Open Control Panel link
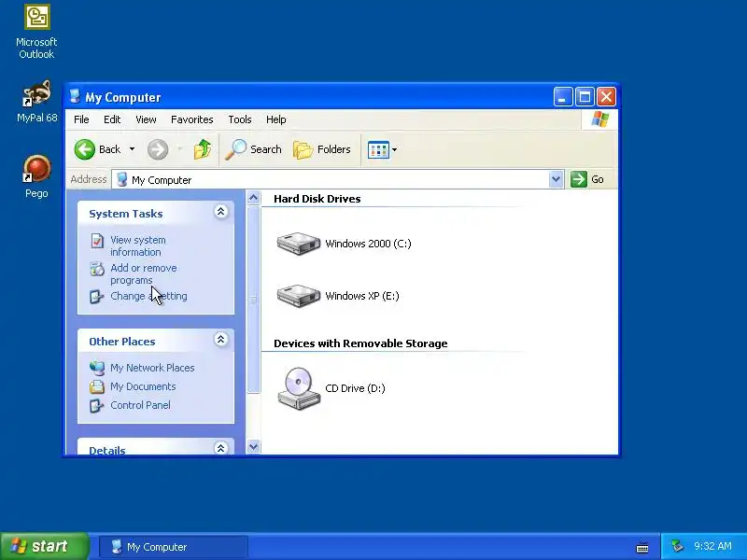The height and width of the screenshot is (560, 747). click(x=140, y=405)
